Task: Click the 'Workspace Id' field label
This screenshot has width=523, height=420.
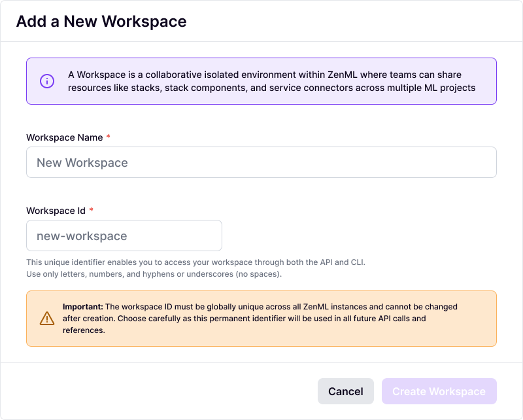Action: pyautogui.click(x=56, y=211)
